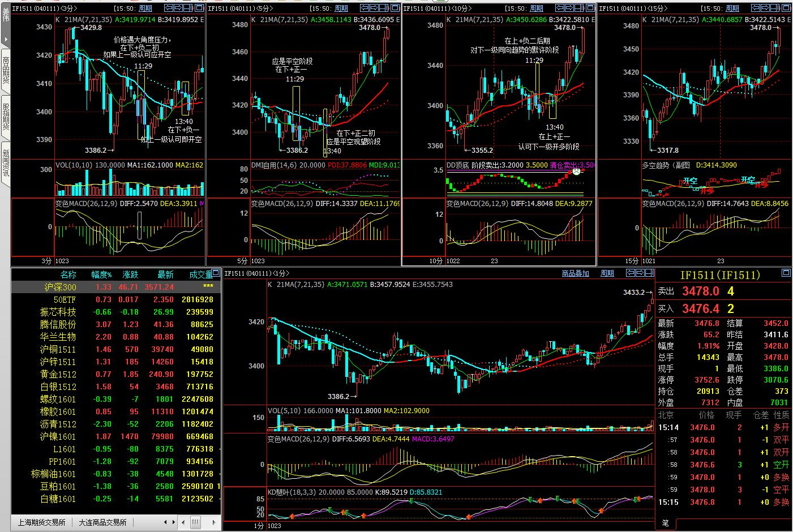Screen dimensions: 793x532
Task: Select 橡胶1601 row in quote list
Action: pos(116,411)
